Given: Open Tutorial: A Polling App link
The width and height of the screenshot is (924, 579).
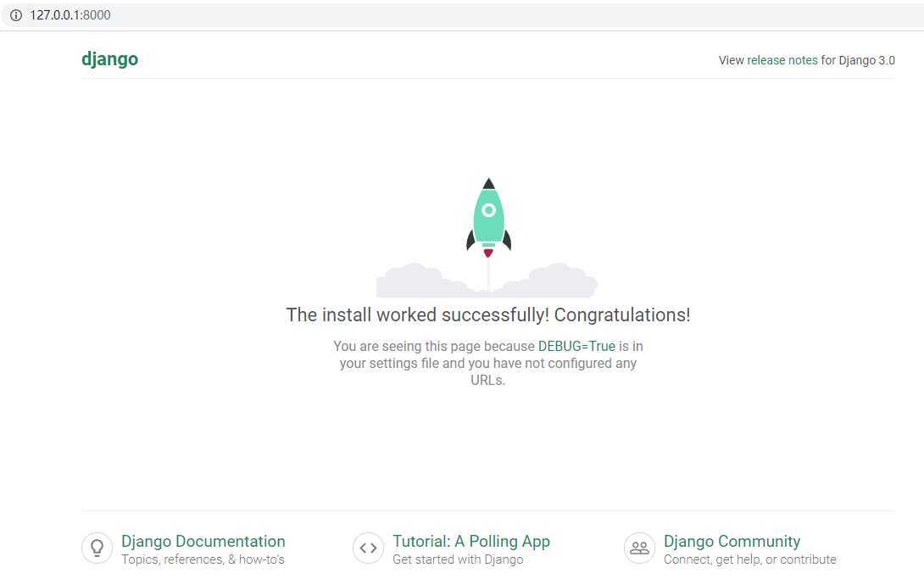Looking at the screenshot, I should click(x=471, y=542).
